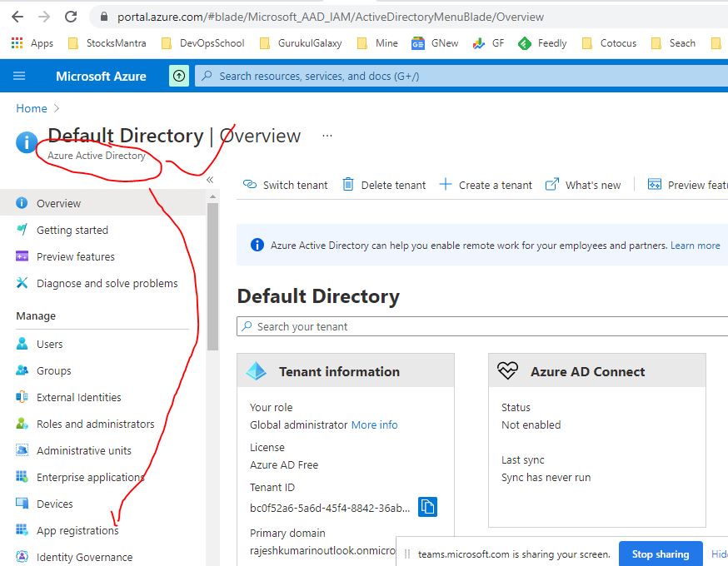Copy the Tenant ID using the copy icon
Viewport: 728px width, 566px height.
(428, 505)
